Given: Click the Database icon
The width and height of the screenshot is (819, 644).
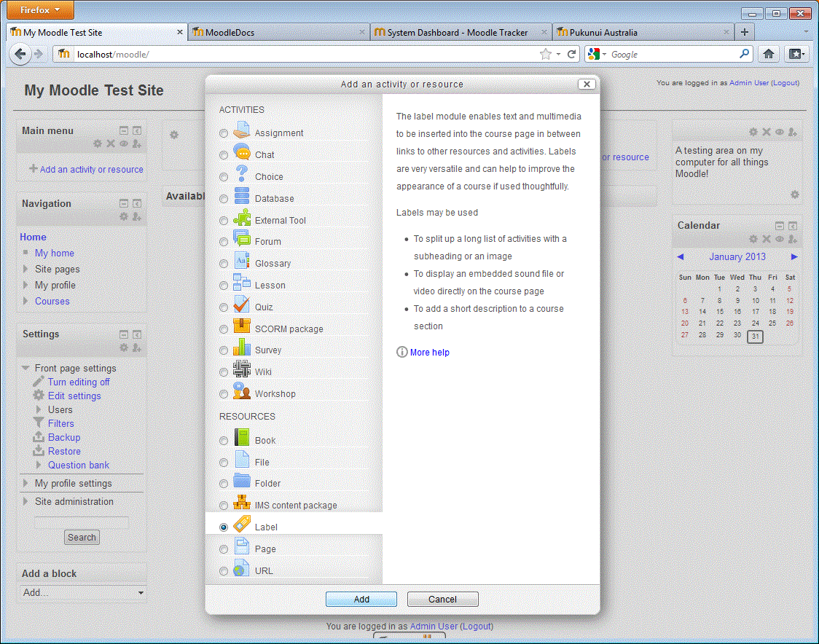Looking at the screenshot, I should [x=241, y=196].
